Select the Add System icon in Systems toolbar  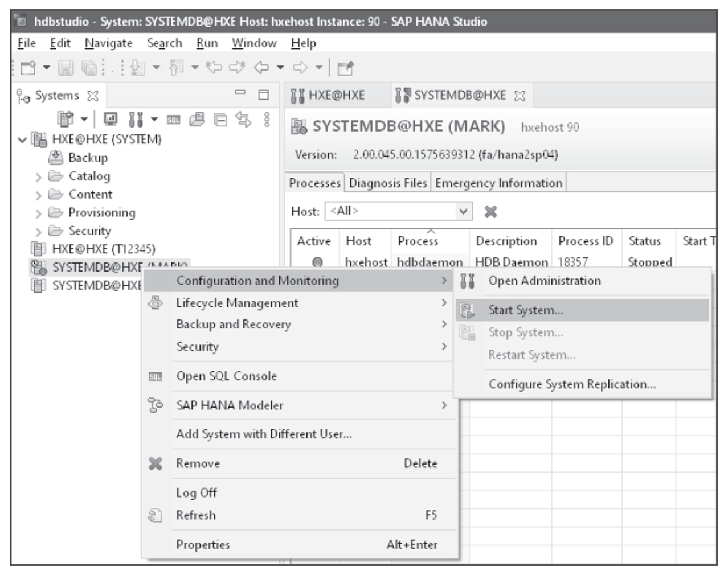coord(64,118)
